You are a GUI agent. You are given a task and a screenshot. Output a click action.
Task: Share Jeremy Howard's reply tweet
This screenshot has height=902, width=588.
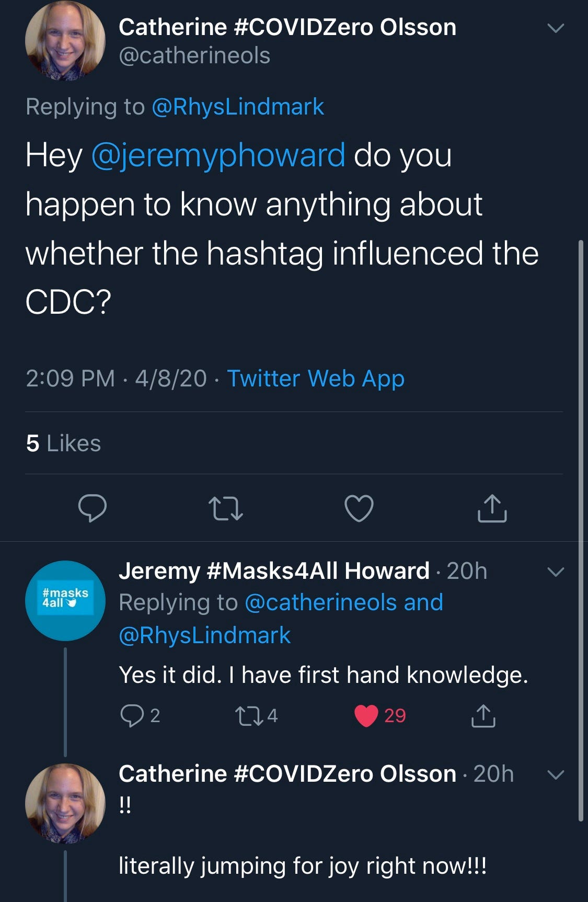(x=483, y=716)
